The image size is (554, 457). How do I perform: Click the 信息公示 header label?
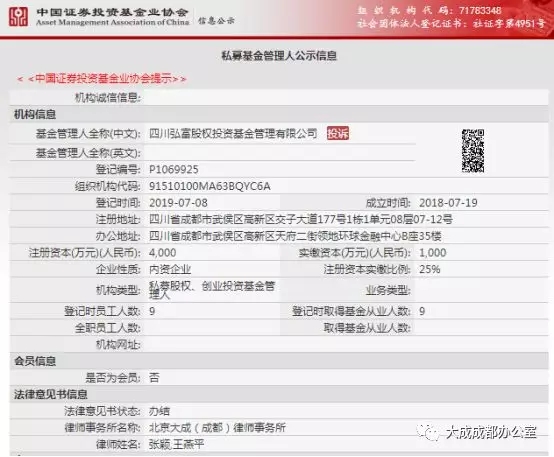click(216, 21)
